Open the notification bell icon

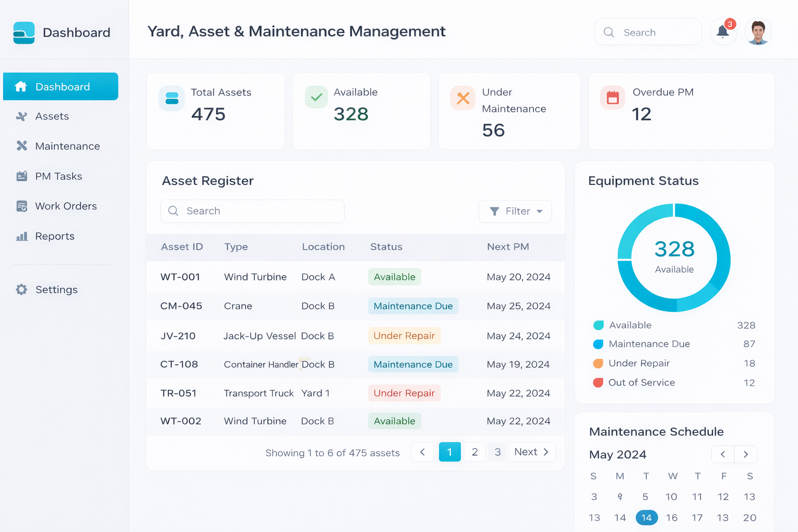(723, 32)
